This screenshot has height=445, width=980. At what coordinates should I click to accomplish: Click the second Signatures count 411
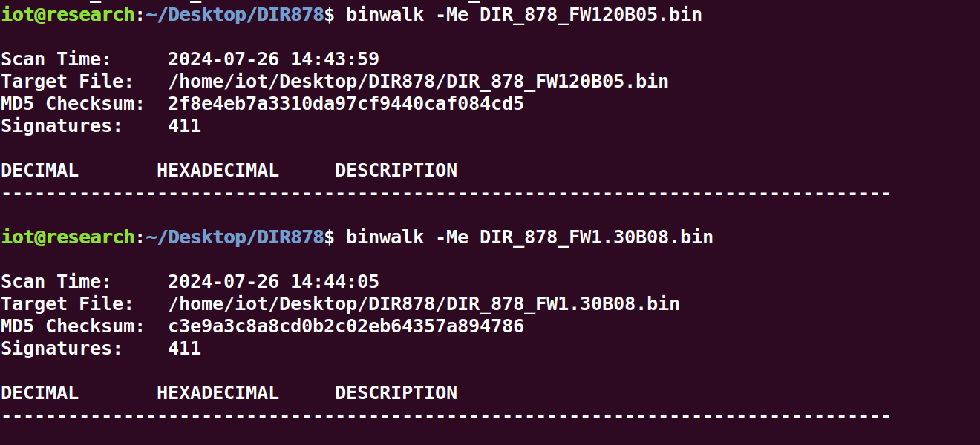pos(185,348)
